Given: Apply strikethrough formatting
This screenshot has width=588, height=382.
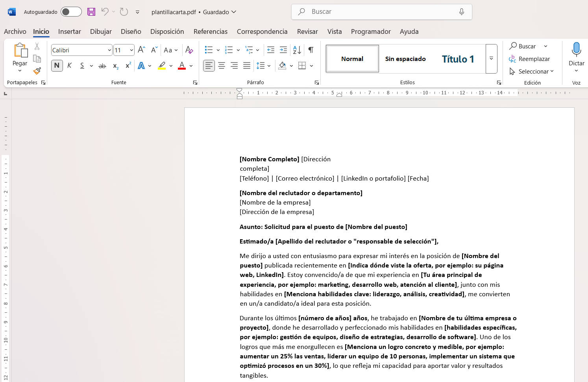Looking at the screenshot, I should click(x=102, y=66).
